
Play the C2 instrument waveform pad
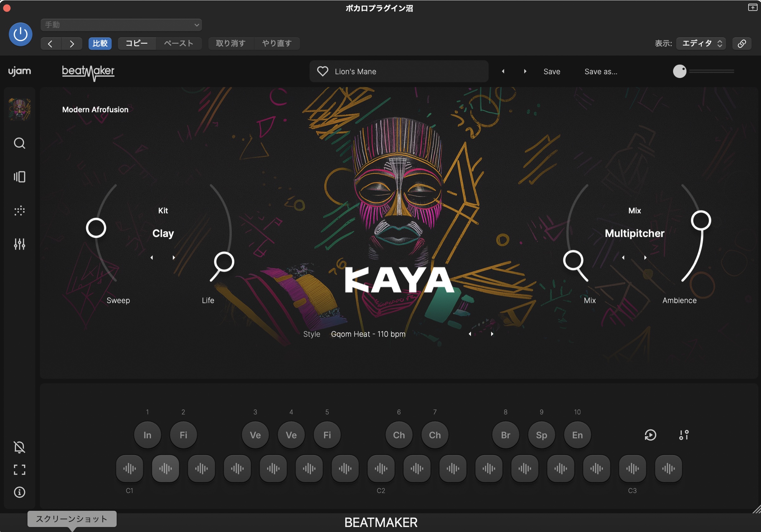pos(381,468)
